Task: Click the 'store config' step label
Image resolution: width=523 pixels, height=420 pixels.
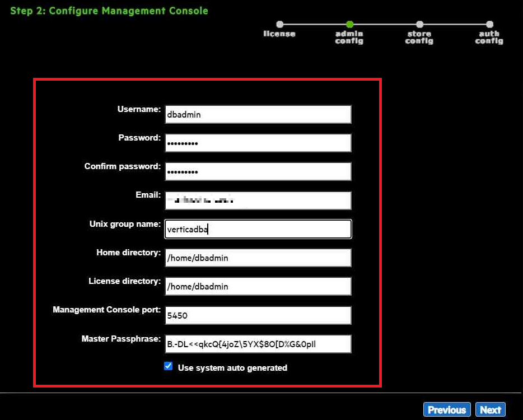Action: click(419, 38)
